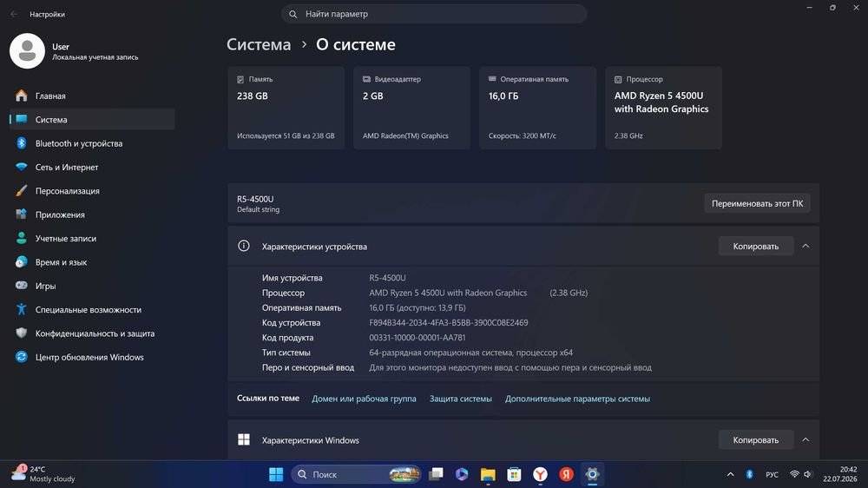Viewport: 868px width, 488px height.
Task: Select the Сеть и Интернет Wi-Fi icon
Action: point(22,167)
